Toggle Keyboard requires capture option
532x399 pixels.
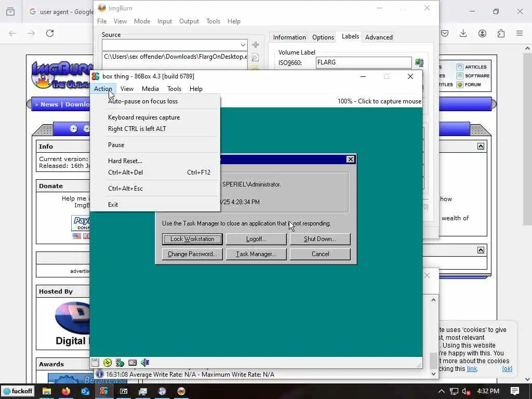[155, 117]
